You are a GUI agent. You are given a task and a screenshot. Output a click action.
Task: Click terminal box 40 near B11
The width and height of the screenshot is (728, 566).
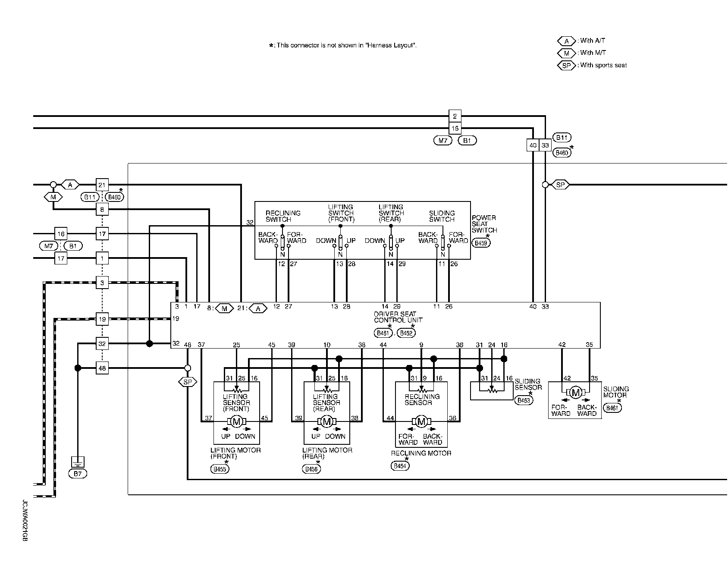(533, 145)
